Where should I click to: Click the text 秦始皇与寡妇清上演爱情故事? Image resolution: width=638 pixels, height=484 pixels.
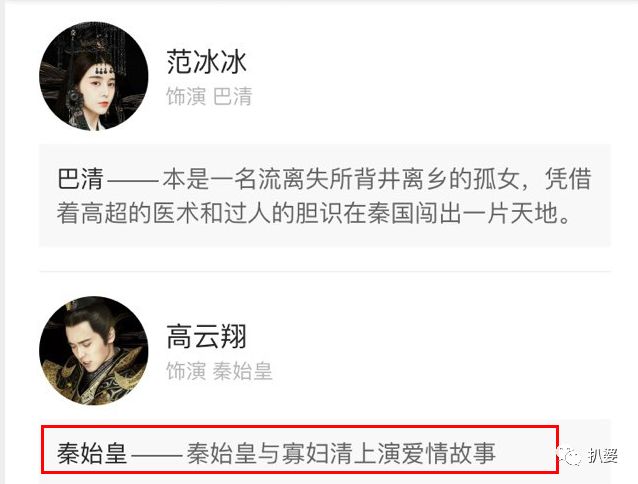pos(341,453)
